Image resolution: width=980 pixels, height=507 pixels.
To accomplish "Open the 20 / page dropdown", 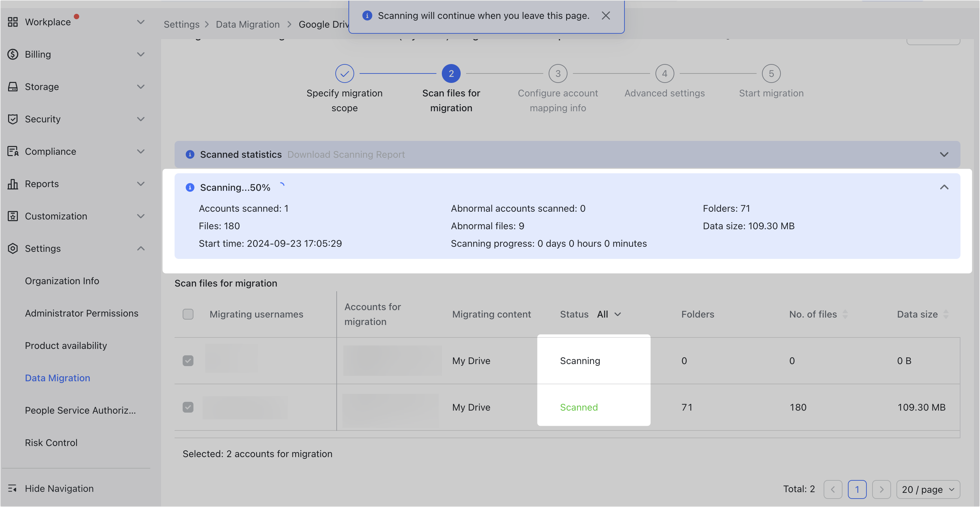I will 928,489.
